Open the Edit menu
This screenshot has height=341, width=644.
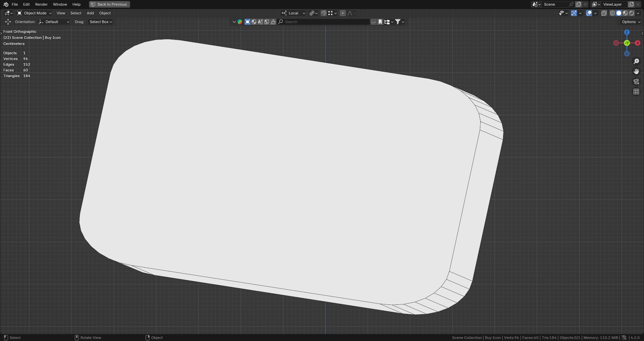coord(26,4)
